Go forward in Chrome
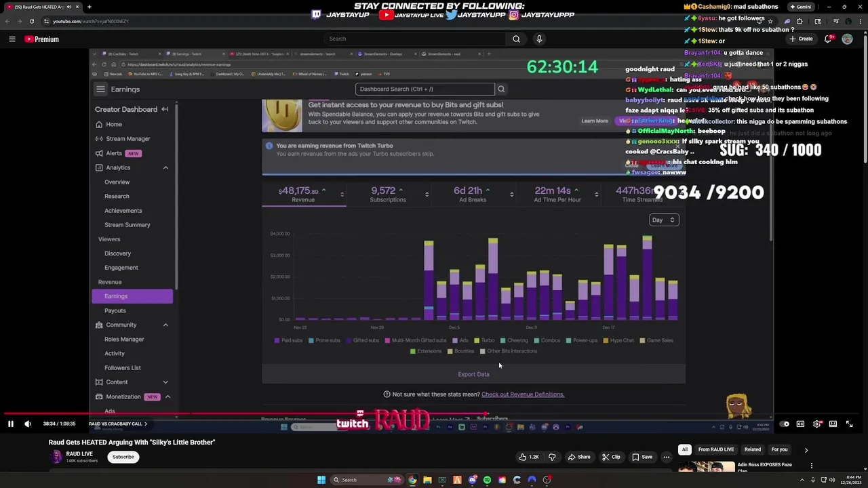The image size is (868, 488). tap(20, 21)
